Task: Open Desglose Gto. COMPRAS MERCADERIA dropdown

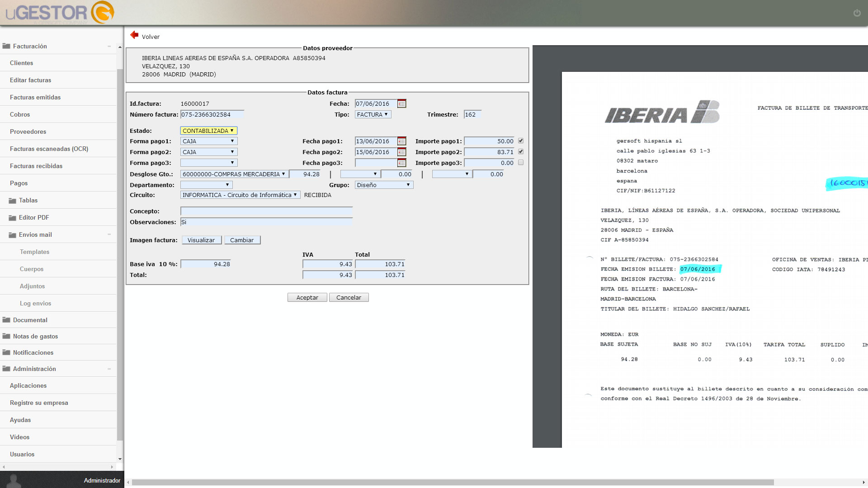Action: 234,174
